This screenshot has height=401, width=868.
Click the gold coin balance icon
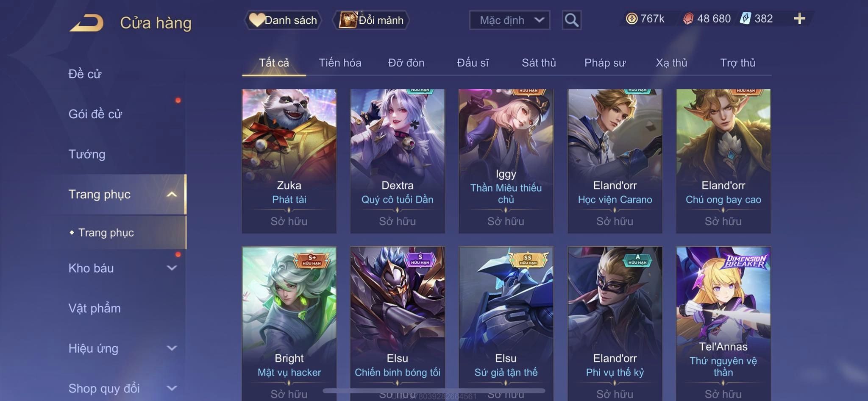[x=632, y=19]
